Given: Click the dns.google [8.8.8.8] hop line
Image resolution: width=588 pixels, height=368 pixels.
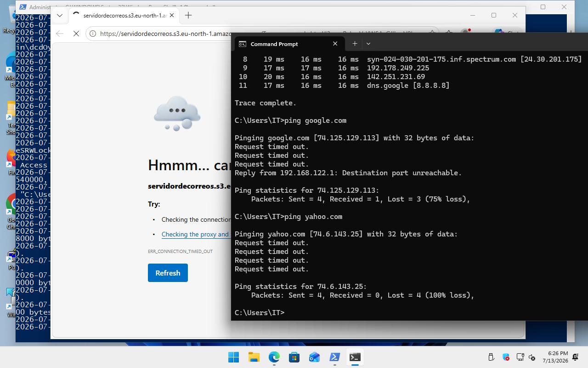Looking at the screenshot, I should pos(344,86).
